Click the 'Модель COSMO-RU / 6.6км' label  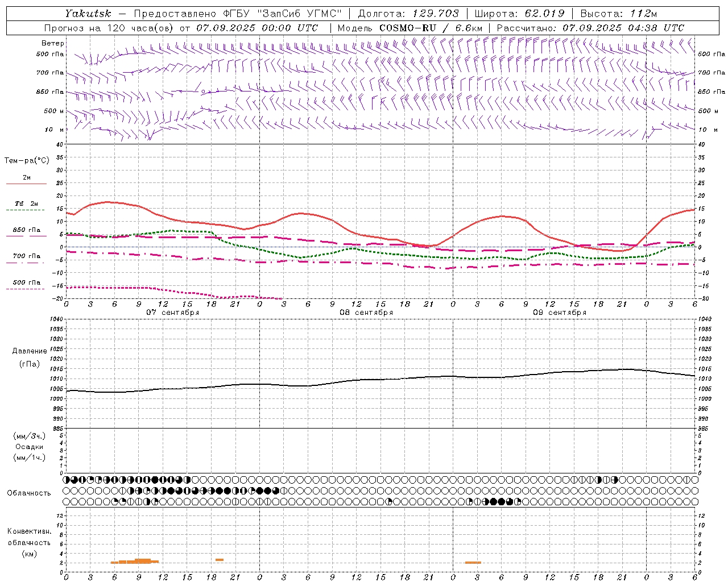click(409, 28)
